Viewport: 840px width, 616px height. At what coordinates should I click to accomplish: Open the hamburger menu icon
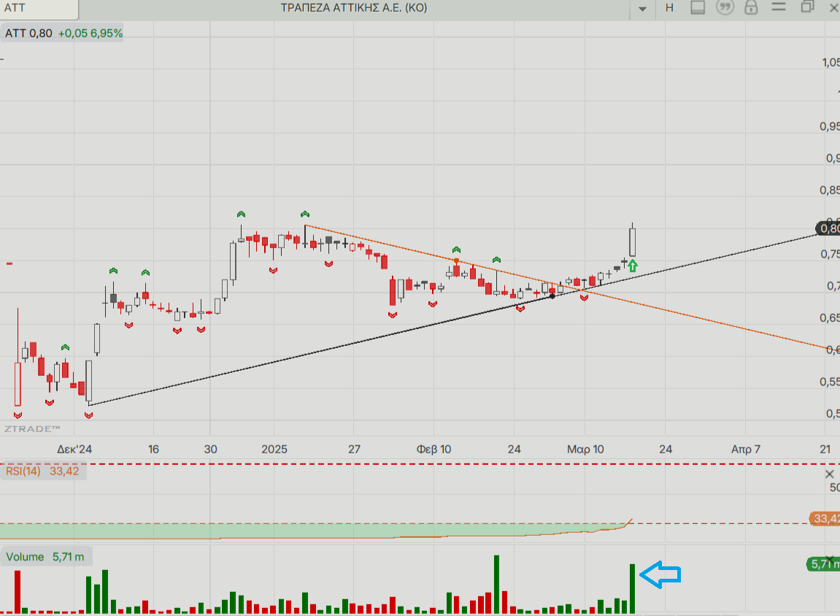(x=778, y=8)
